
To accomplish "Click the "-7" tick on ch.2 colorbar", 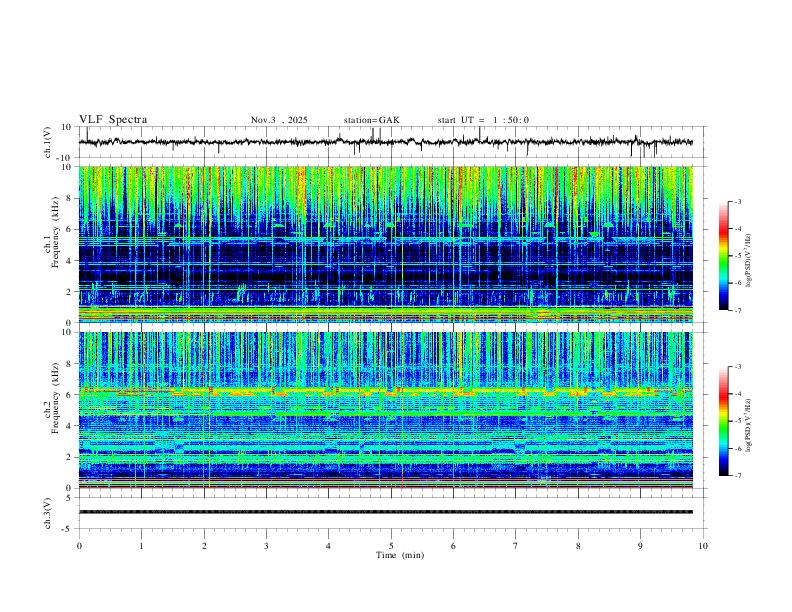I will coord(738,476).
